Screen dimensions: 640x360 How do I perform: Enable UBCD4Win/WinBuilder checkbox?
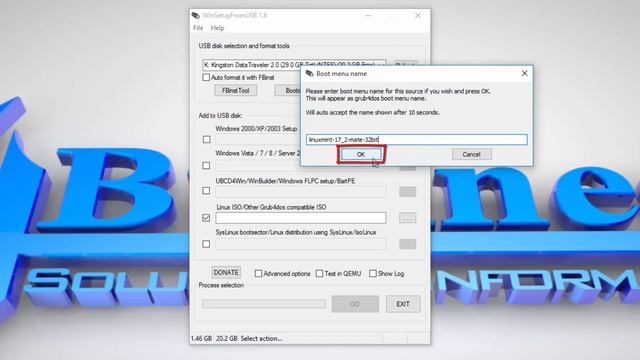click(x=207, y=191)
